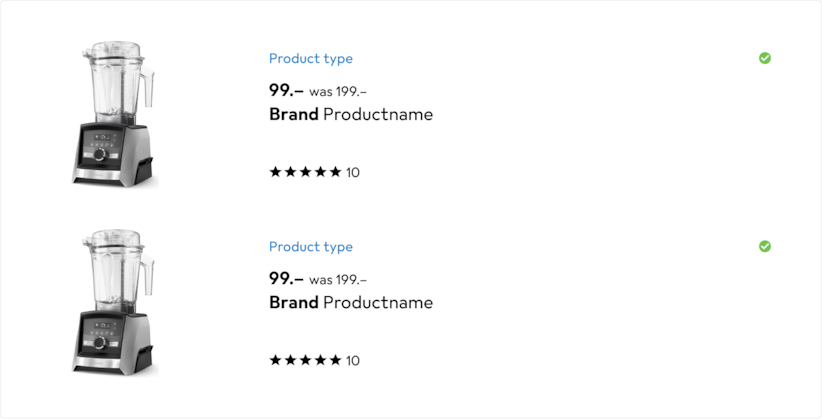Click the first star of the bottom product's rating
This screenshot has height=419, width=822.
(275, 360)
